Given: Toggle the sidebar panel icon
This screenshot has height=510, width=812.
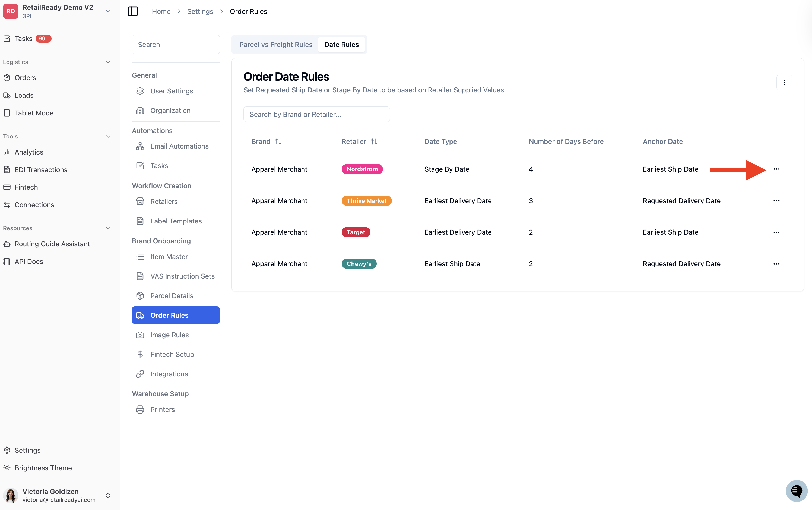Looking at the screenshot, I should pos(133,11).
